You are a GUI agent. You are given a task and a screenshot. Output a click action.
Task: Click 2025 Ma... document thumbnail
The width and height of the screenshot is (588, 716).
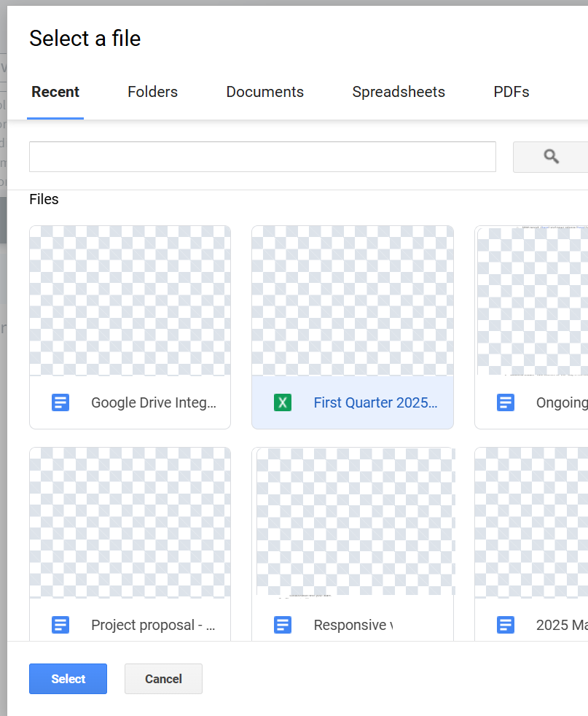coord(531,523)
